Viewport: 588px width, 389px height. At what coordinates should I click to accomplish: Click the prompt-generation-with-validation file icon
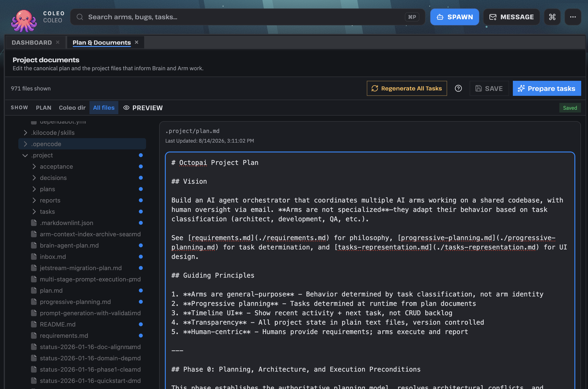click(34, 313)
